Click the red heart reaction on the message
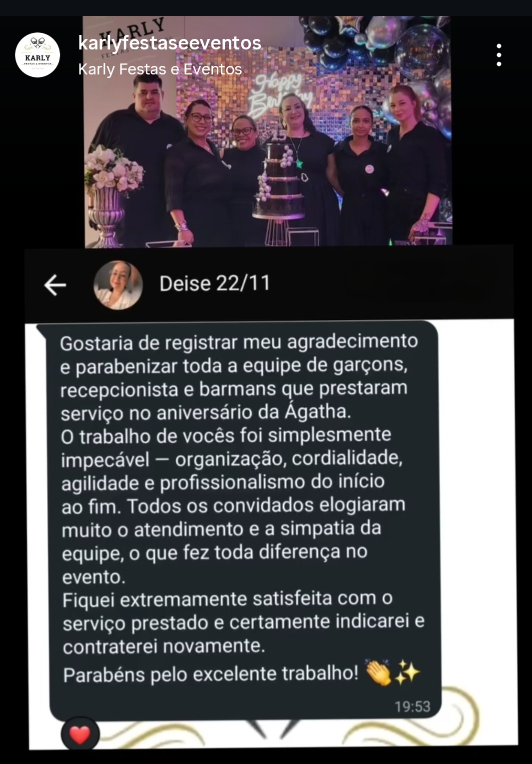The width and height of the screenshot is (532, 764). [x=80, y=735]
